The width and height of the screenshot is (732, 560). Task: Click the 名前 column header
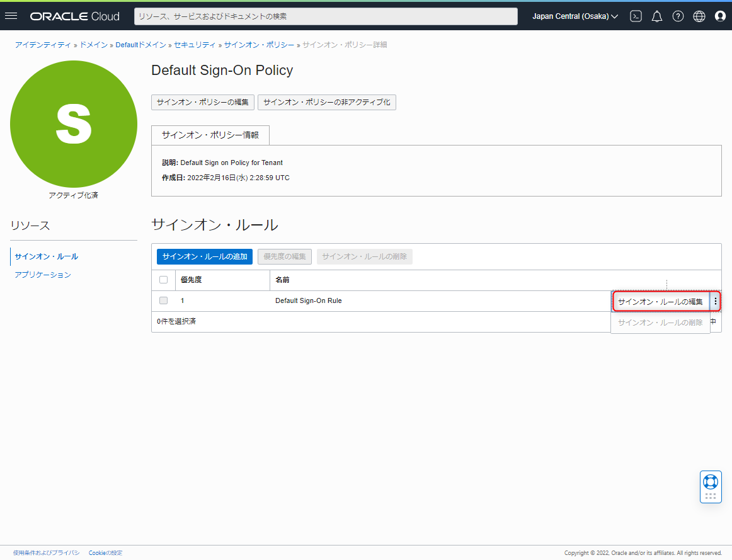click(x=282, y=280)
